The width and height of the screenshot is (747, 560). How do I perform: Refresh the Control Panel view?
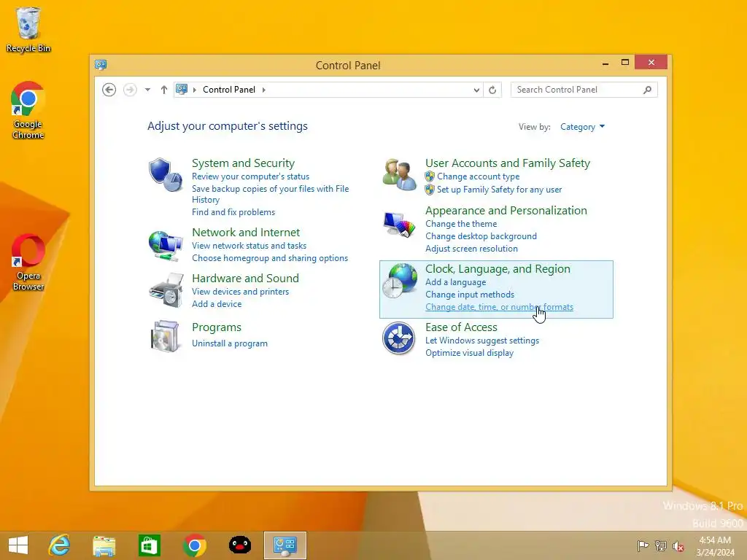tap(492, 90)
